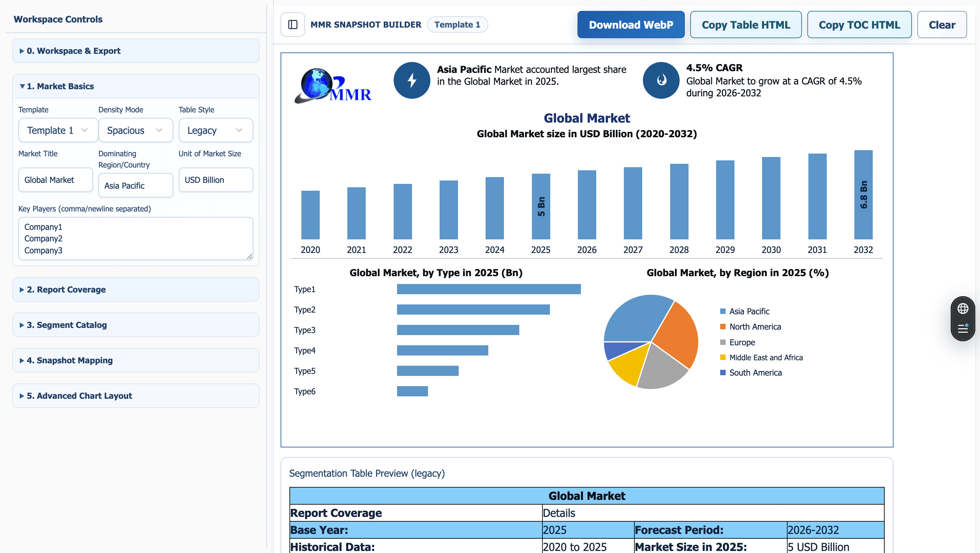Image resolution: width=980 pixels, height=553 pixels.
Task: Click Copy Table HTML button
Action: click(x=746, y=25)
